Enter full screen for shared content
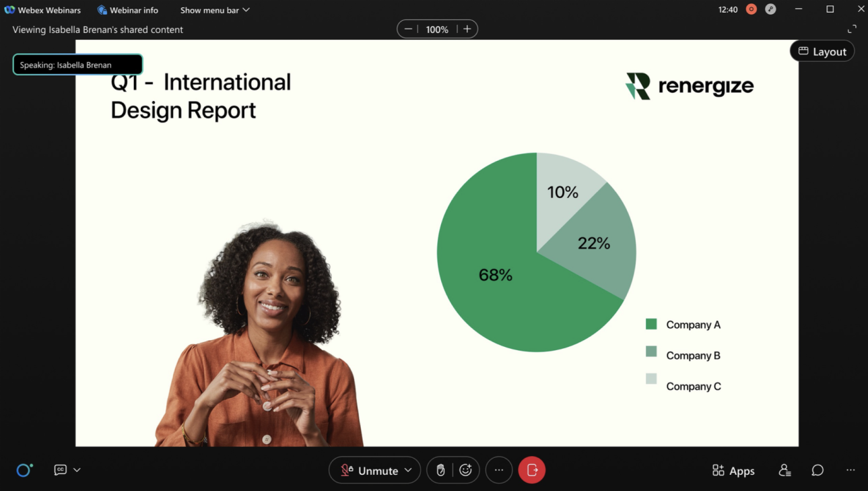The height and width of the screenshot is (491, 868). pyautogui.click(x=852, y=29)
